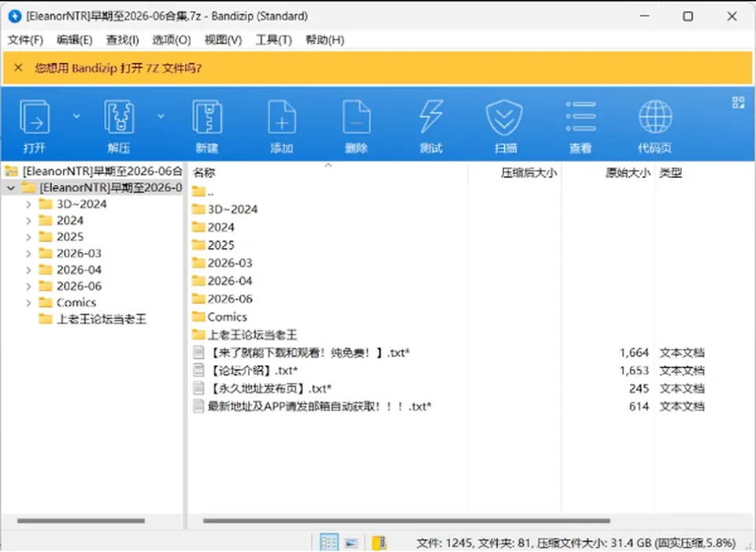This screenshot has height=552, width=756.
Task: Click the Open (打开) toolbar icon
Action: pyautogui.click(x=34, y=117)
